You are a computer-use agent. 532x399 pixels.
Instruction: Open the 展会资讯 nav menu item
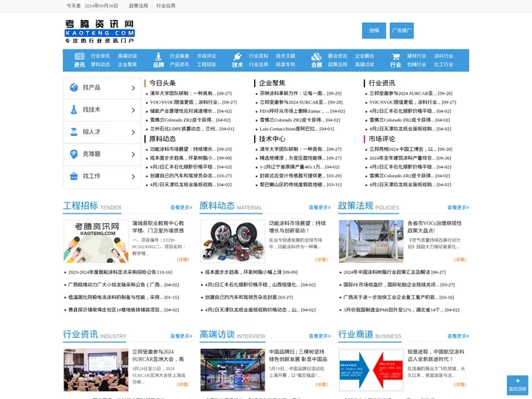(x=337, y=56)
